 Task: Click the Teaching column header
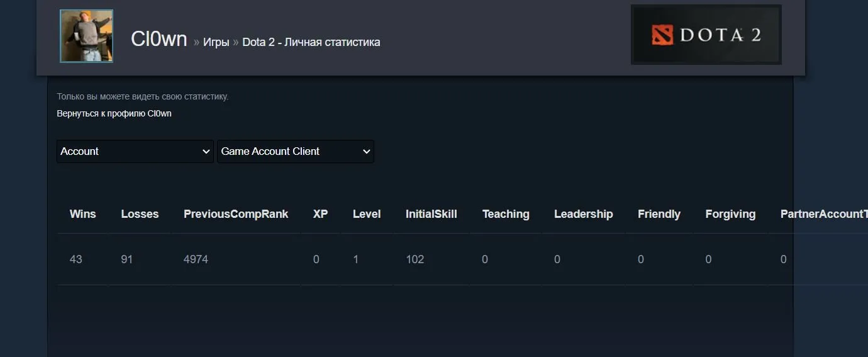506,214
